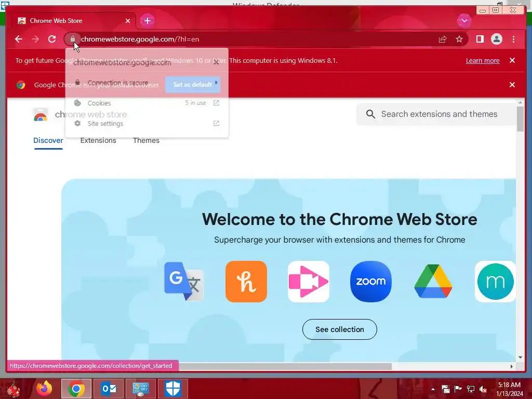Image resolution: width=532 pixels, height=399 pixels.
Task: Open the side panel icon
Action: tap(480, 39)
